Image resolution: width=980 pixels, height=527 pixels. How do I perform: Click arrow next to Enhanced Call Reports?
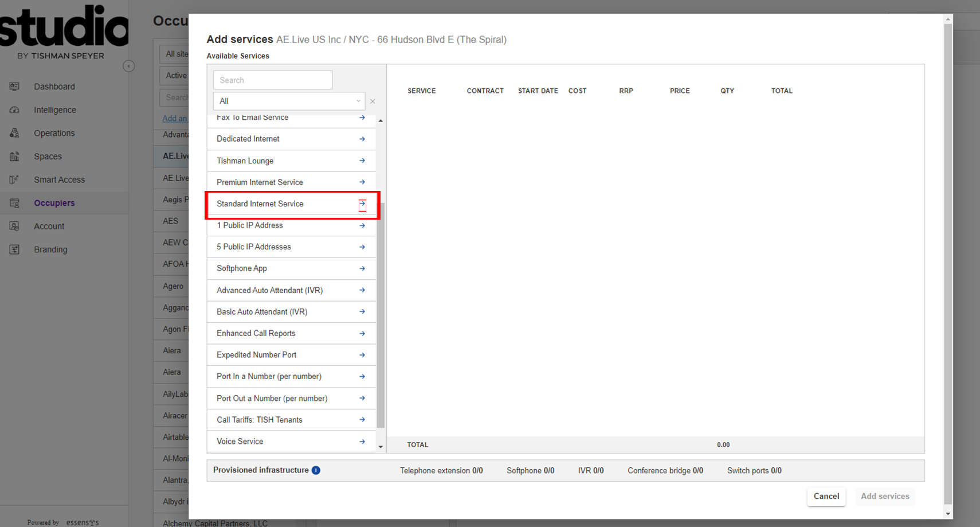click(x=362, y=333)
